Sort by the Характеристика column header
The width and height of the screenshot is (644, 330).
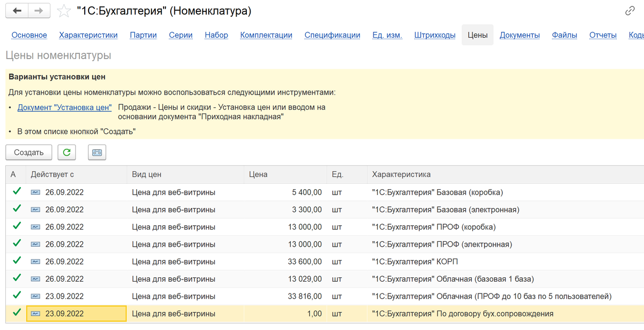[506, 175]
